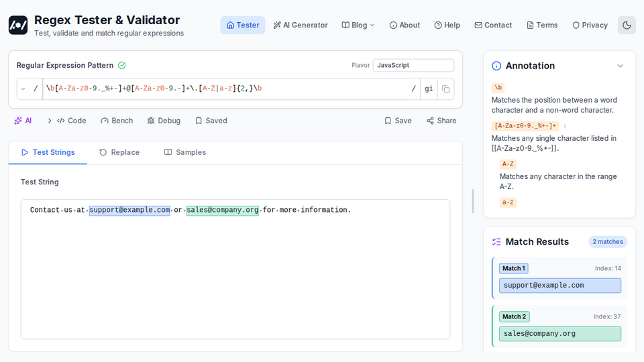
Task: Select the \b annotation token
Action: tap(498, 88)
